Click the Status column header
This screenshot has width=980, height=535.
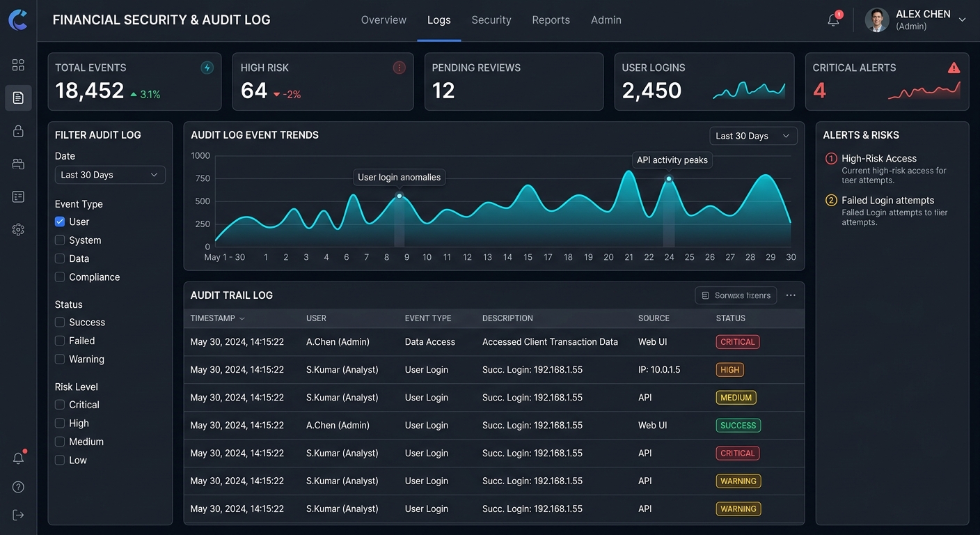731,318
